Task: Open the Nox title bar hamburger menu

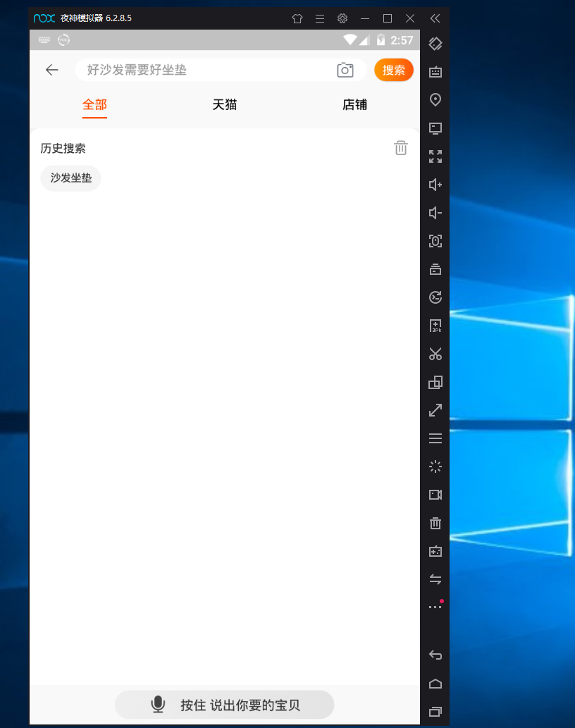Action: [320, 18]
